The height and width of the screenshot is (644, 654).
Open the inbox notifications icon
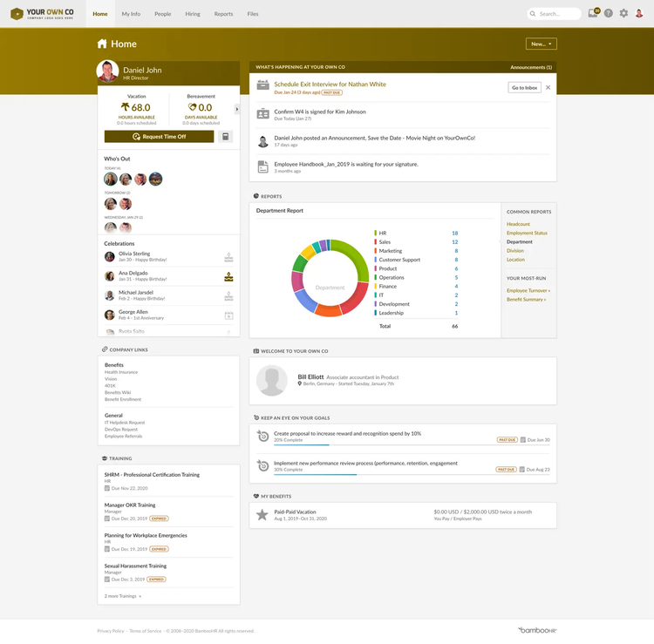(x=593, y=13)
